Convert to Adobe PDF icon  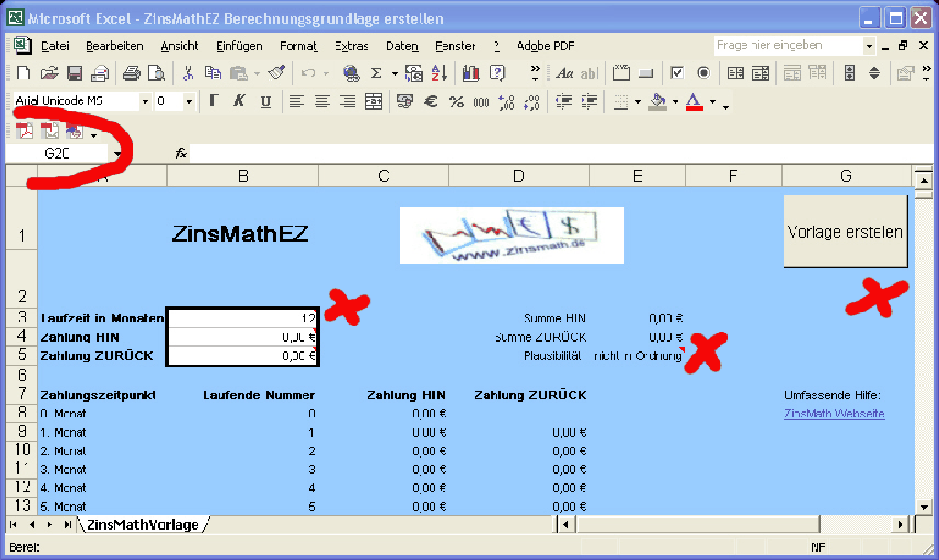(x=24, y=131)
